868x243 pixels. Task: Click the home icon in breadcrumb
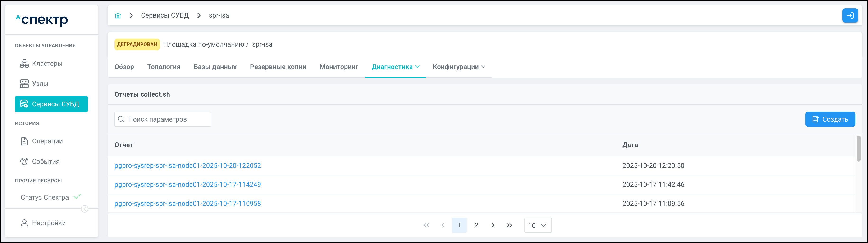tap(118, 15)
